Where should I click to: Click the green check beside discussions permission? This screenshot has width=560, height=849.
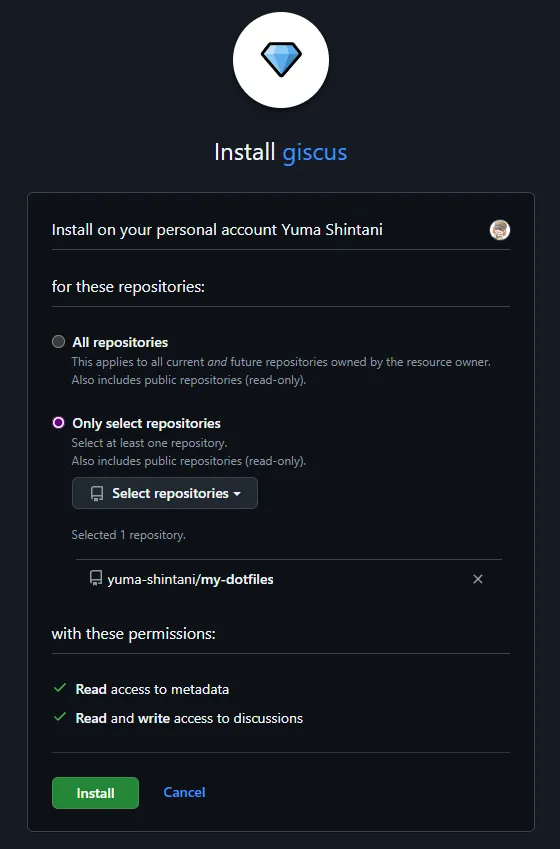click(x=60, y=717)
